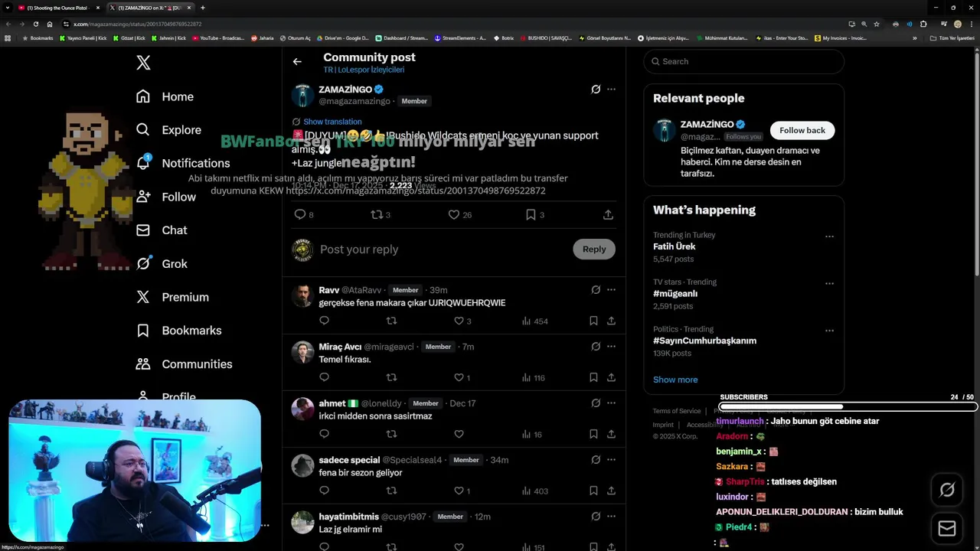Open more options for #SayınCumhurbaşkanım trend
This screenshot has width=980, height=551.
[x=829, y=331]
